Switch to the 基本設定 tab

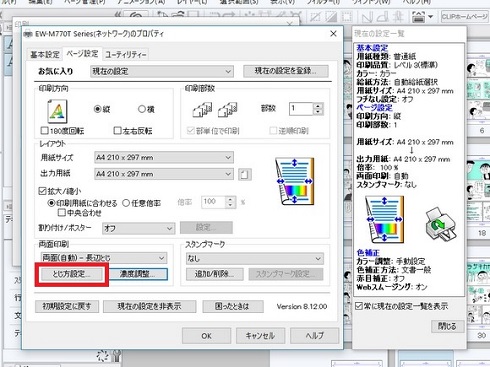(45, 54)
